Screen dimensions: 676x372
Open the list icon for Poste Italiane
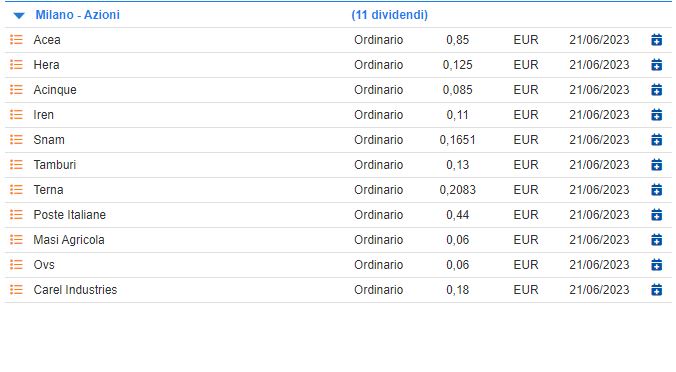16,215
